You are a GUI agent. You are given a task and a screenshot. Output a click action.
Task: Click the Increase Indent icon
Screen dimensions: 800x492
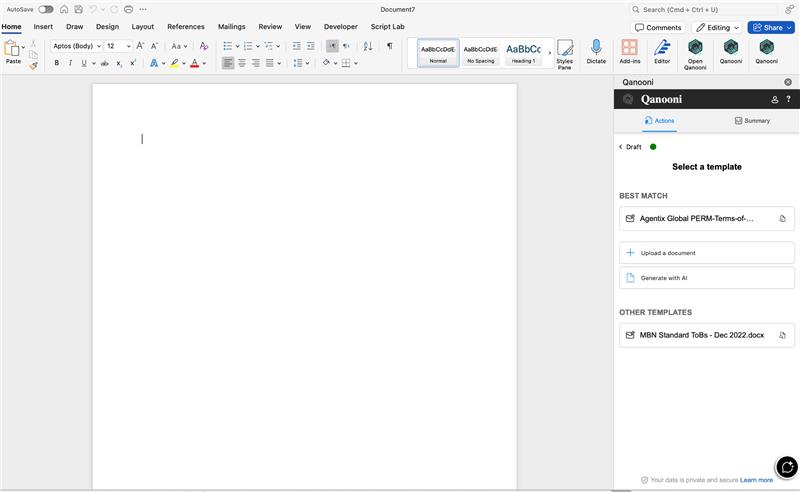point(310,46)
